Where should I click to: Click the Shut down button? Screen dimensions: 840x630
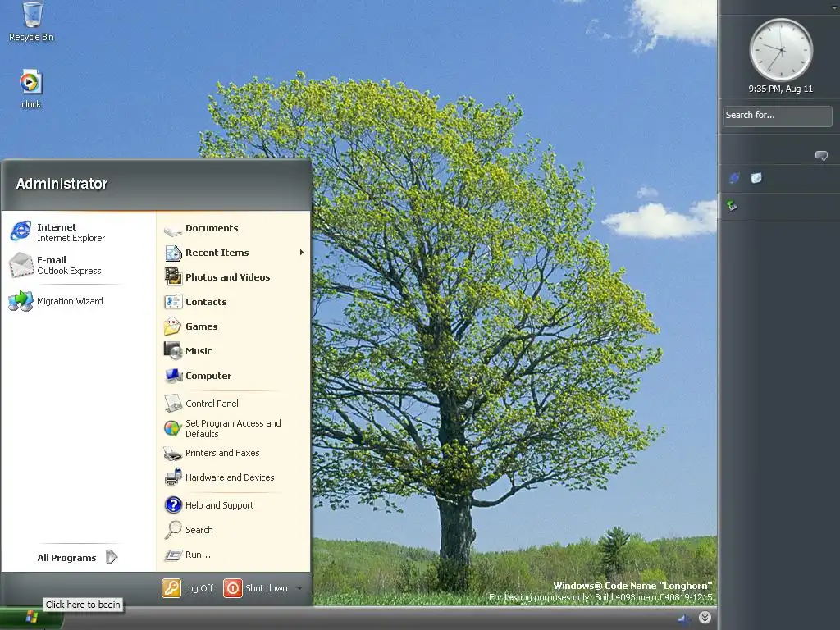pyautogui.click(x=256, y=588)
